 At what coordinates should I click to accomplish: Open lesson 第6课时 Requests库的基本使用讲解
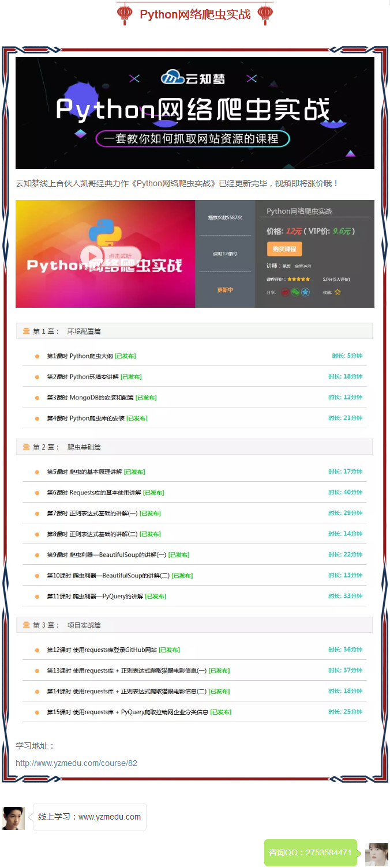tap(94, 493)
